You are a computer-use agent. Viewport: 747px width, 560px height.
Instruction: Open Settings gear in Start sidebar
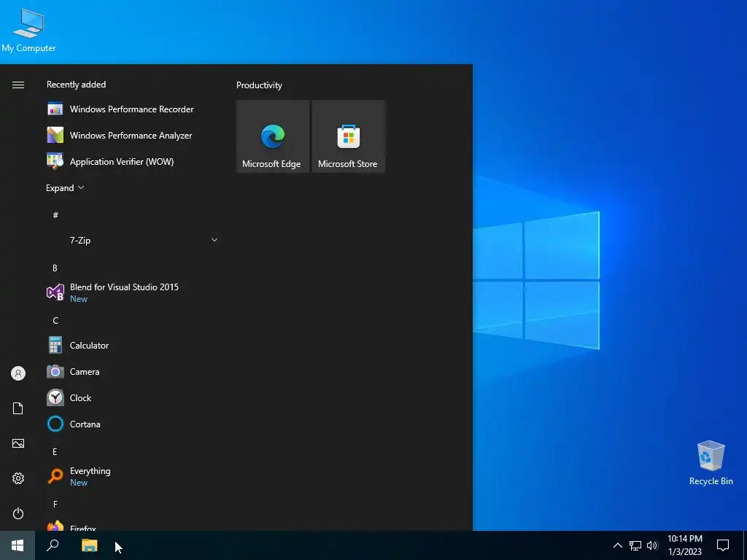point(18,478)
